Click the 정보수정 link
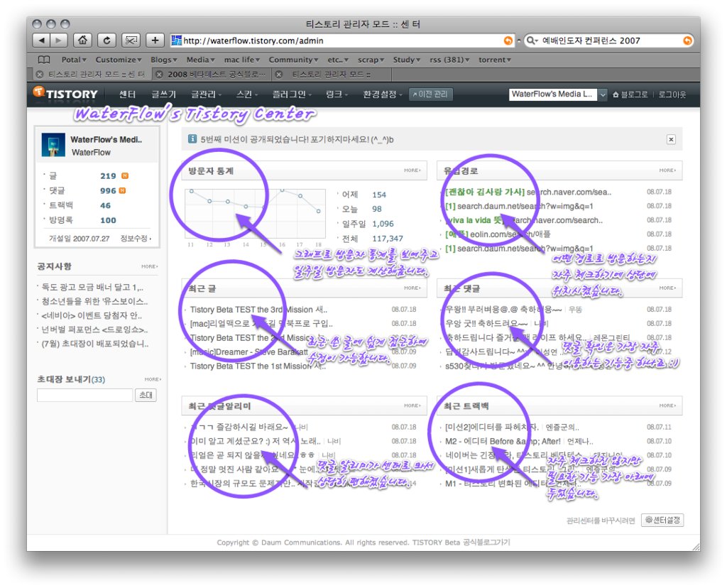This screenshot has height=588, width=727. [136, 239]
